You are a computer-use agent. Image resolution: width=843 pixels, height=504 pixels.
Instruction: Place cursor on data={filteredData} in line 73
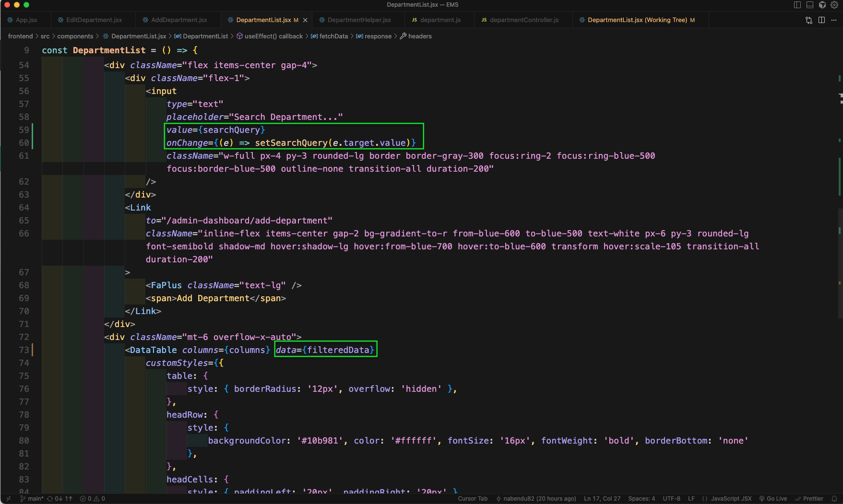click(x=325, y=350)
